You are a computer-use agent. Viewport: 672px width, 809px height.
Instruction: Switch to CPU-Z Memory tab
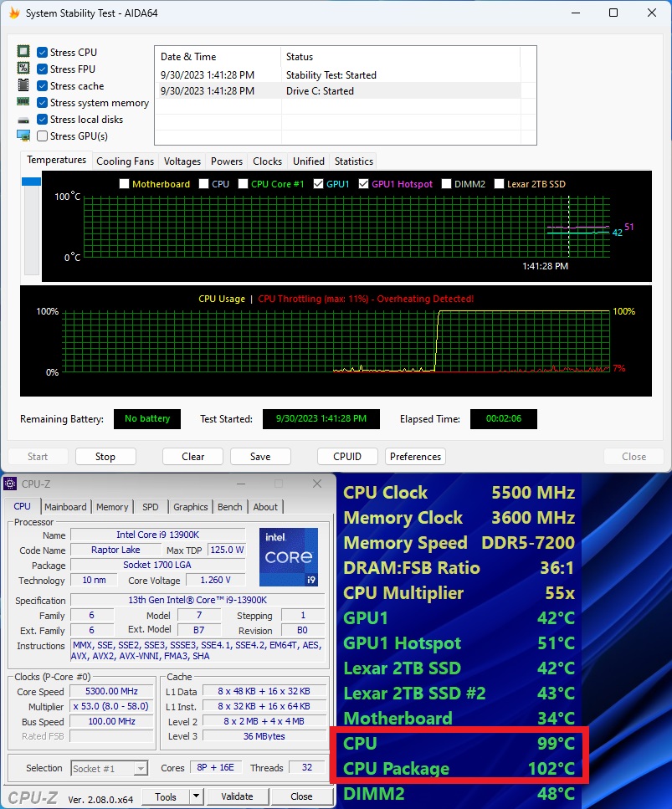(112, 507)
